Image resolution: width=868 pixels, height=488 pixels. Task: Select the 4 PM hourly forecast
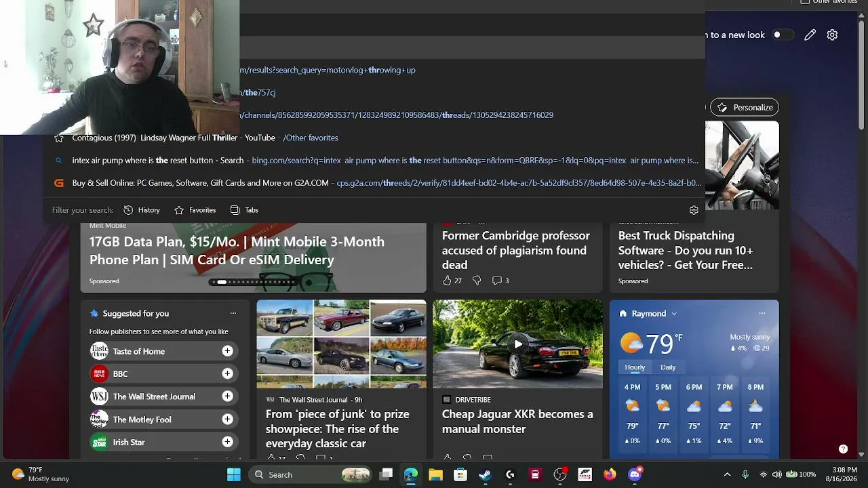pos(632,413)
